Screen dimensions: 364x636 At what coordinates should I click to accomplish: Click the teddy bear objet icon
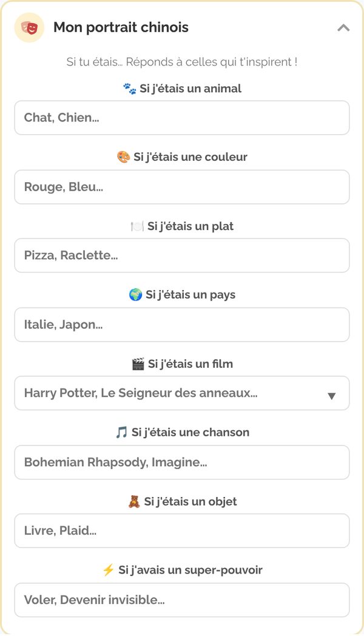133,502
